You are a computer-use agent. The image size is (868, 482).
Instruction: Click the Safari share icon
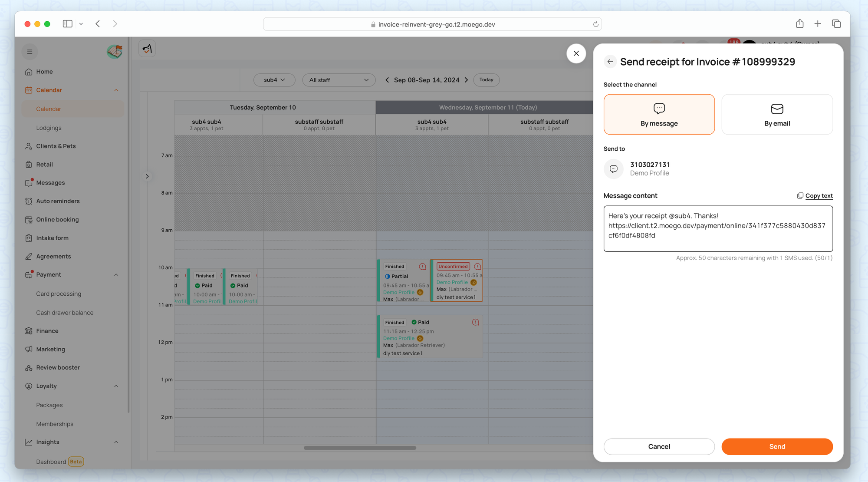[799, 24]
